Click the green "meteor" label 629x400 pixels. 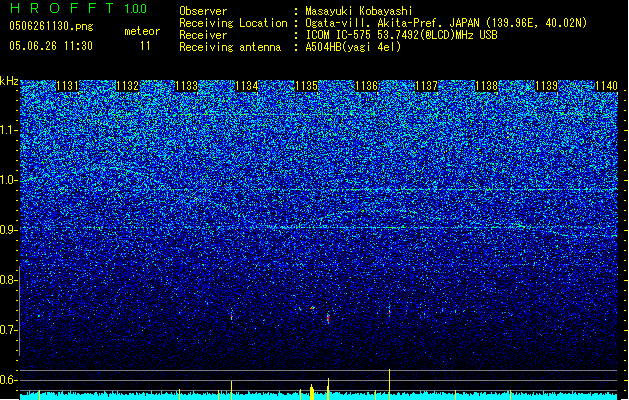coord(142,31)
